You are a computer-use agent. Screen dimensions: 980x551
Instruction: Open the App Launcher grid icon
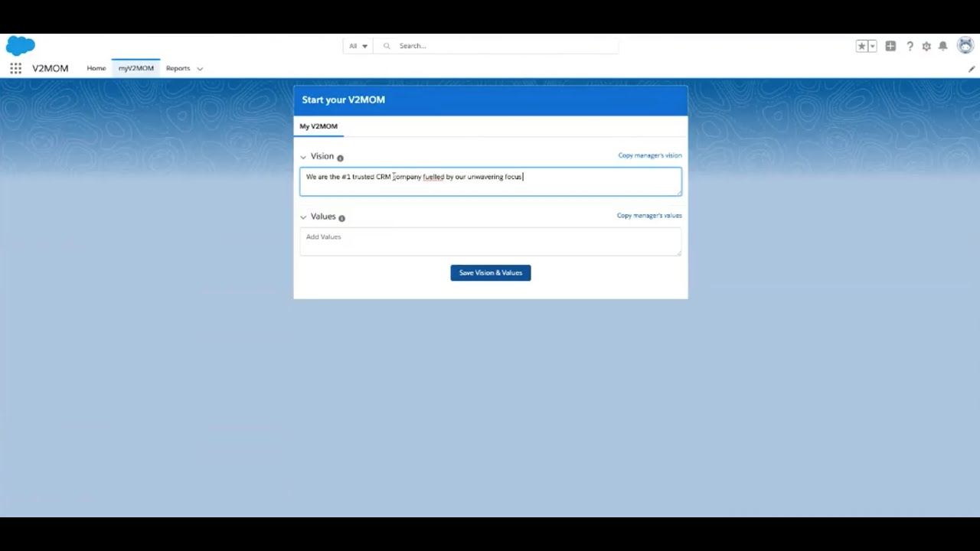pyautogui.click(x=15, y=68)
